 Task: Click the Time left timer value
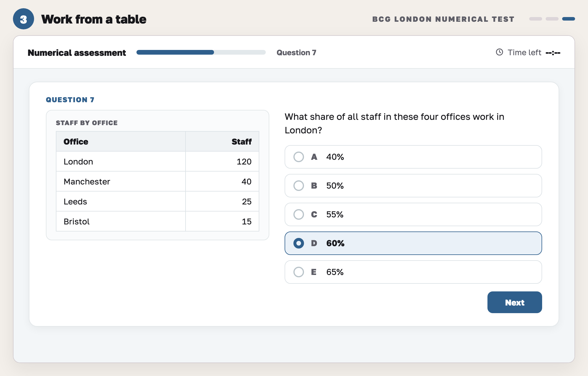[x=553, y=53]
